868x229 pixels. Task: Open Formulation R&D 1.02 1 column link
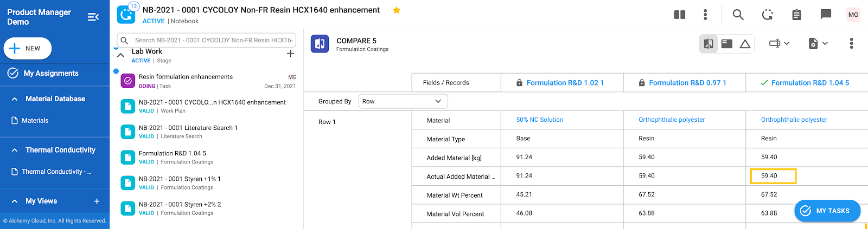(565, 83)
